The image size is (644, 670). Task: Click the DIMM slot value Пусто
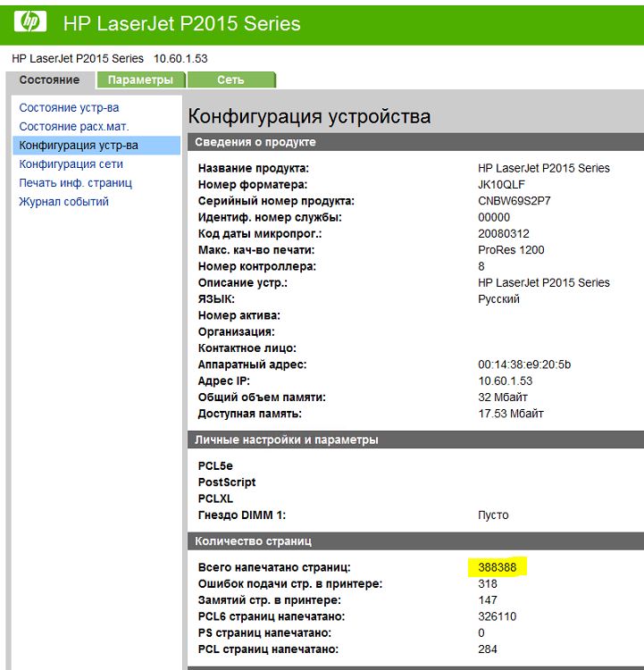(493, 515)
